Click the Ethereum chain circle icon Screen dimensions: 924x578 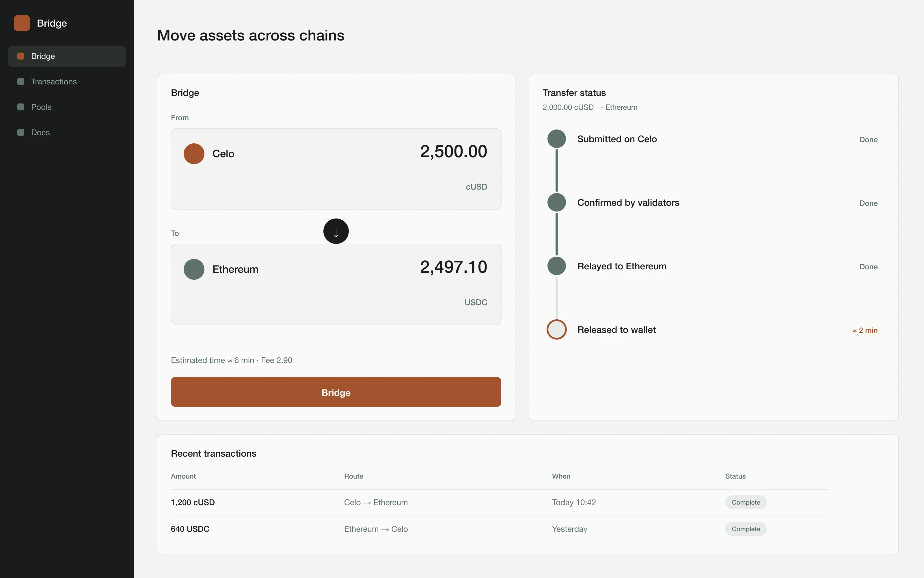click(x=194, y=270)
